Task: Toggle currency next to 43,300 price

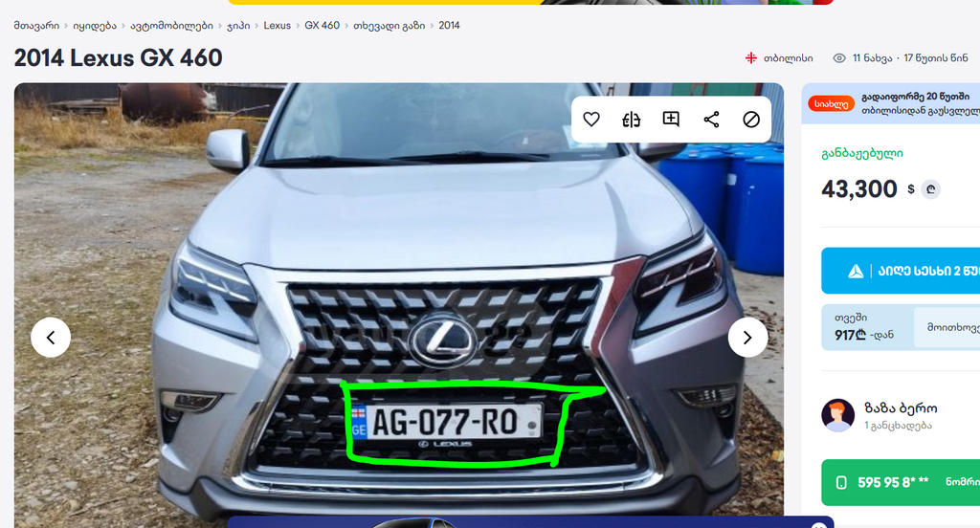Action: pos(930,189)
